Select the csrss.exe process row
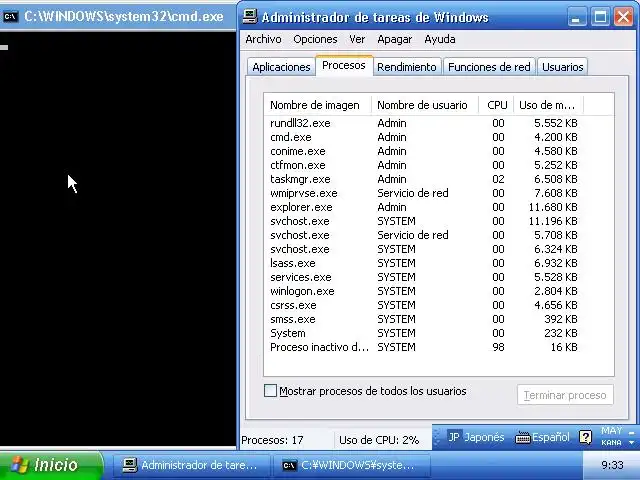This screenshot has height=480, width=640. [424, 305]
